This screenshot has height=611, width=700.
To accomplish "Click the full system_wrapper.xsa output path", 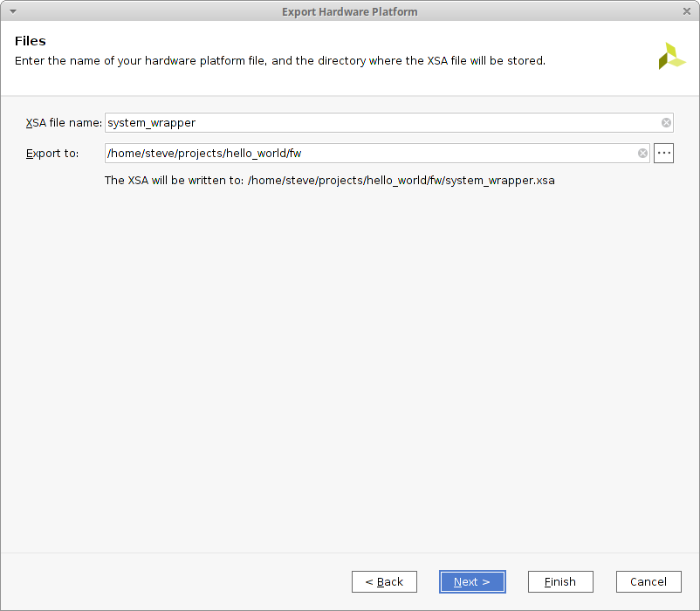I will click(401, 181).
